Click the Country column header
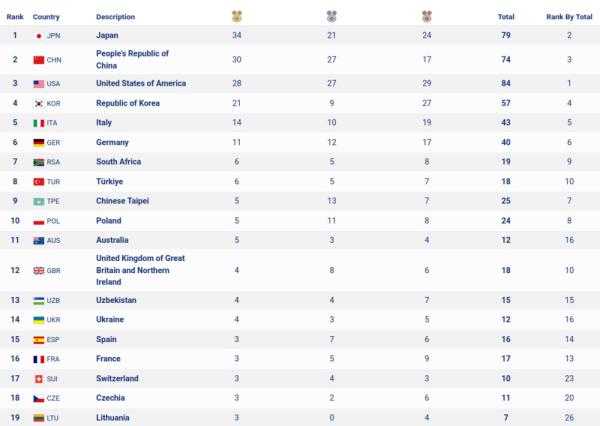600x426 pixels. coord(46,17)
